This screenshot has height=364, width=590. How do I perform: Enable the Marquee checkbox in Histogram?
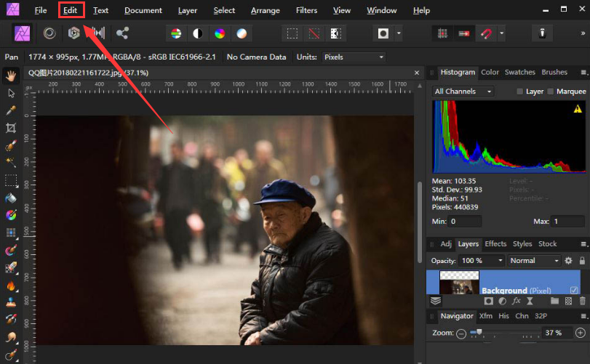point(551,92)
